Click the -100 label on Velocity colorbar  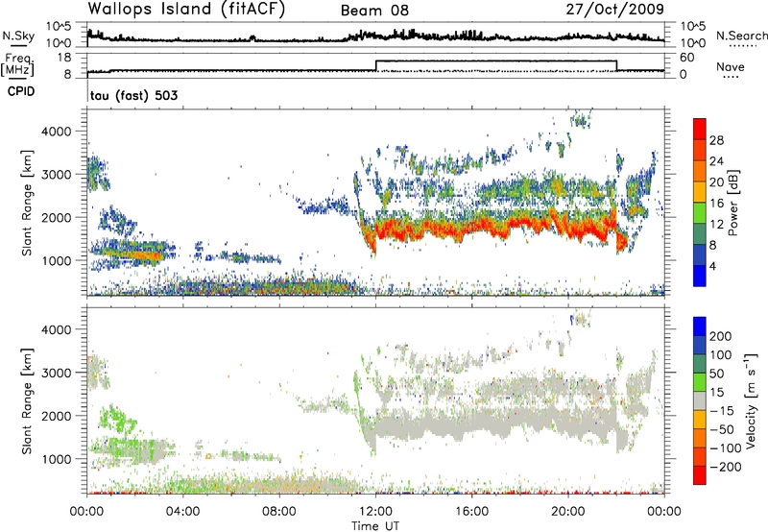pyautogui.click(x=726, y=448)
